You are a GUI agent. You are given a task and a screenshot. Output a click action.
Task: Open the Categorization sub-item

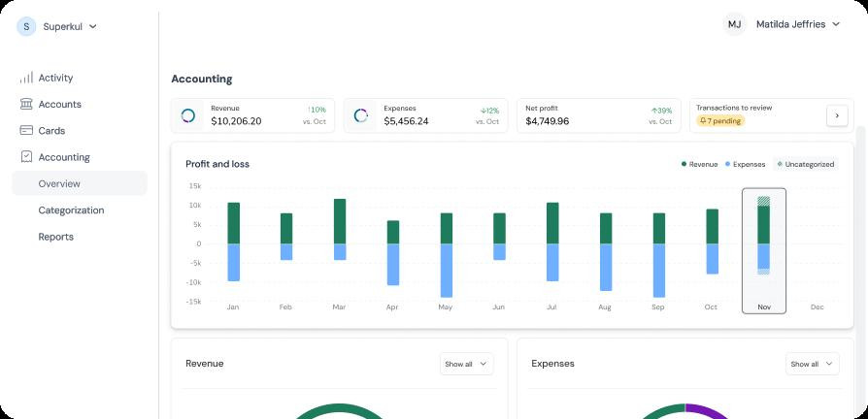71,210
